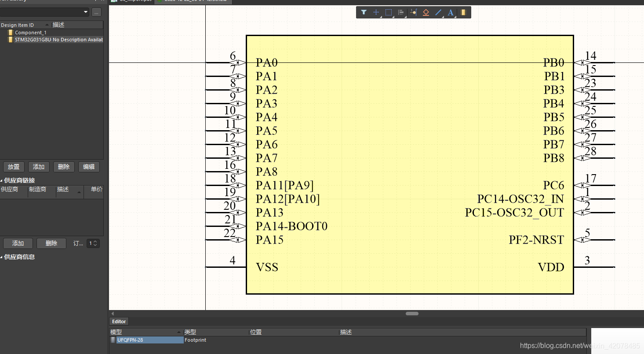Screen dimensions: 644x354
Task: Select the VSS pin 4
Action: 226,266
